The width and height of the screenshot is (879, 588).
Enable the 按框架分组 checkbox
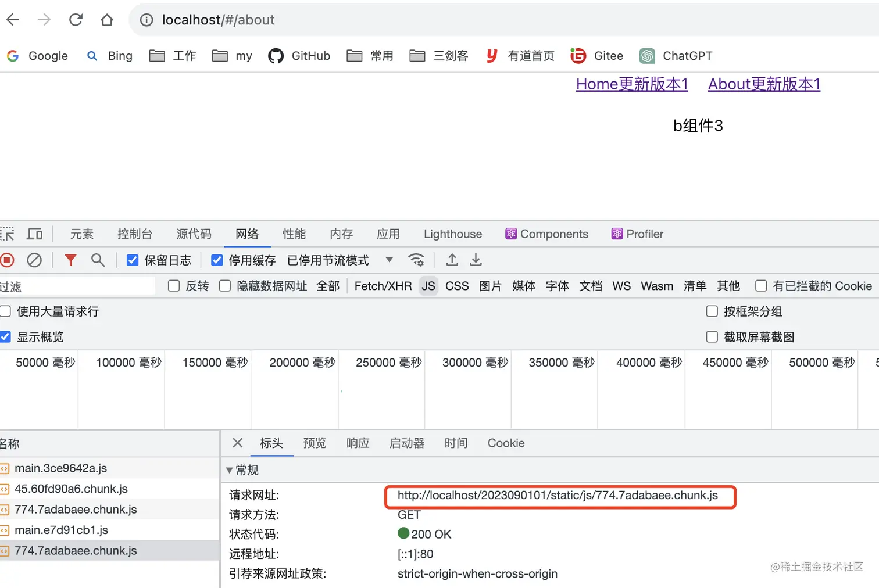(712, 311)
